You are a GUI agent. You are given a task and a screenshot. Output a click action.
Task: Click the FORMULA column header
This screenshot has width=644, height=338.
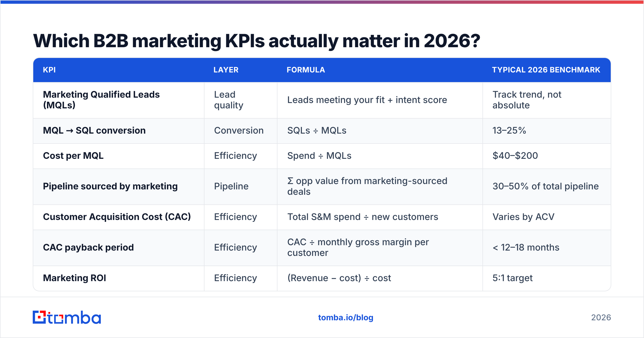306,70
